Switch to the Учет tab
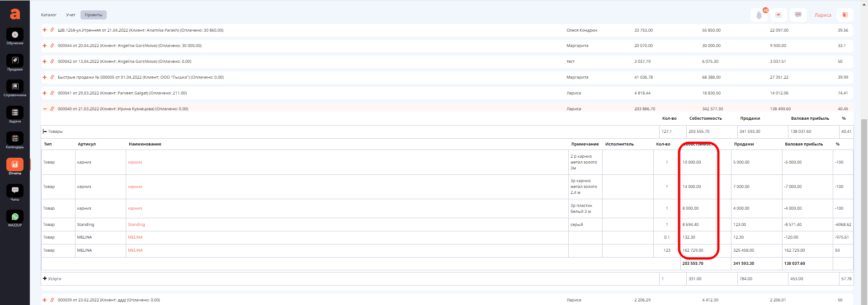Viewport: 868px width, 305px height. (x=71, y=15)
